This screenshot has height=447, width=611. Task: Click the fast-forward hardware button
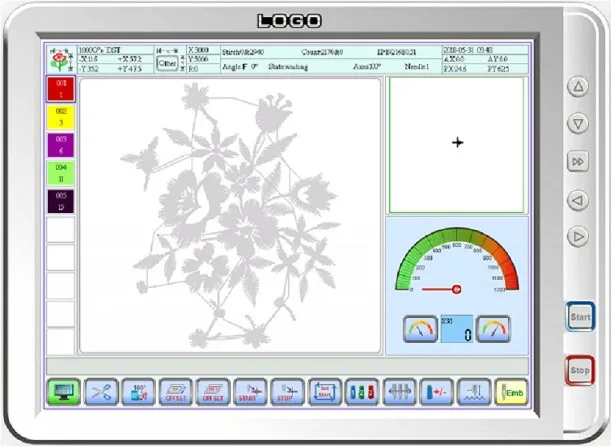[578, 161]
